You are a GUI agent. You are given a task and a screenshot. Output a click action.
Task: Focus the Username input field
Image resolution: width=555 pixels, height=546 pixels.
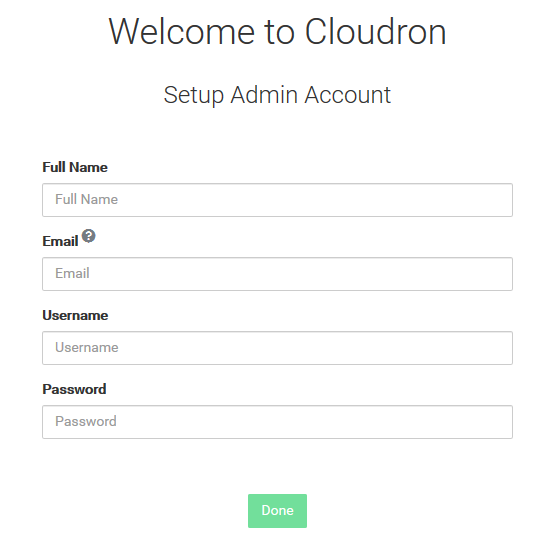(277, 348)
